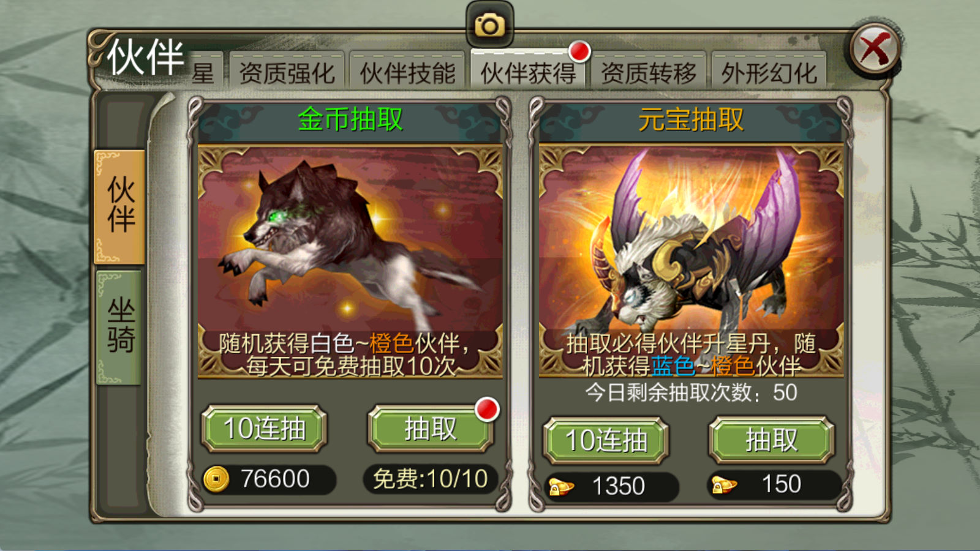Tap the camera screenshot icon

[489, 25]
